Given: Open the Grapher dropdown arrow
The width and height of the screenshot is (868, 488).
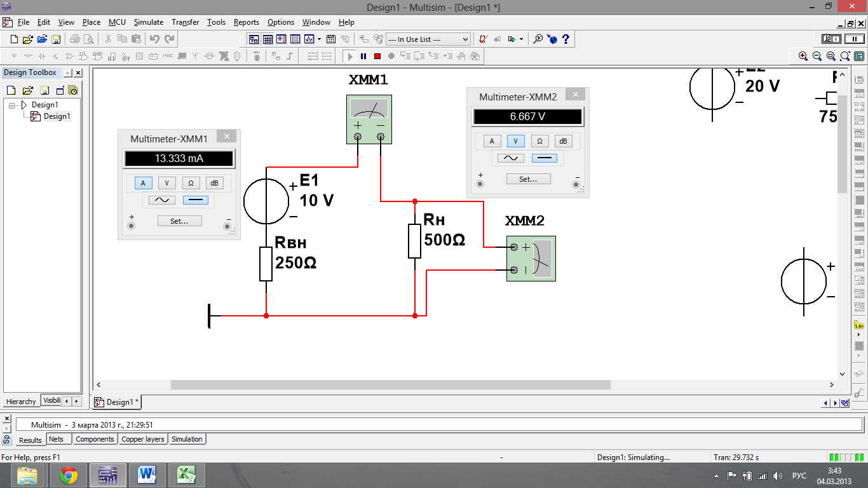Looking at the screenshot, I should (x=319, y=39).
